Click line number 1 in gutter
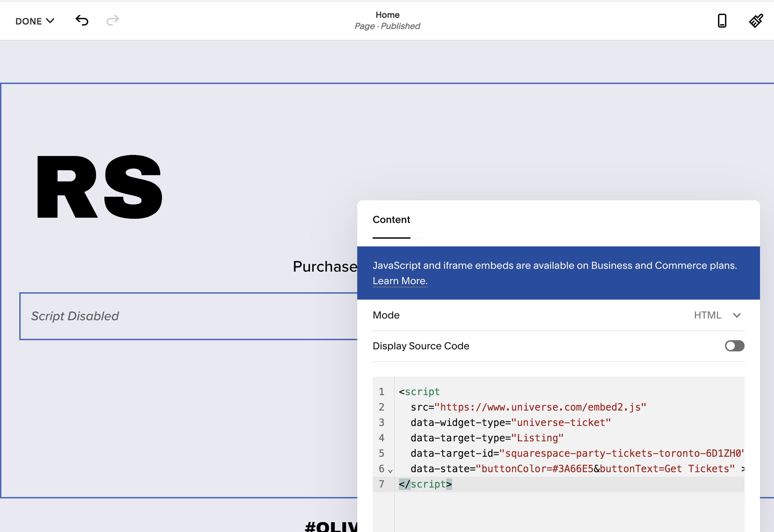The width and height of the screenshot is (774, 532). click(x=382, y=392)
